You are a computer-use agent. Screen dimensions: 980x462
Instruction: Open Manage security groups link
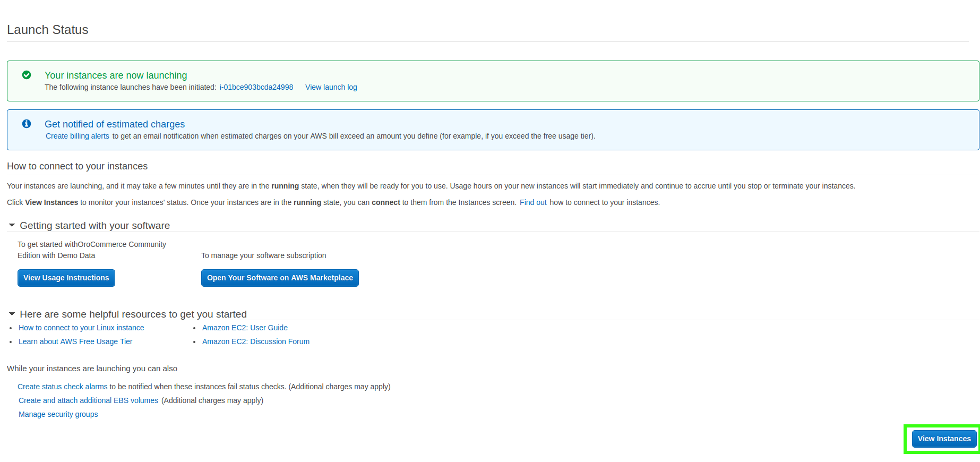coord(58,414)
